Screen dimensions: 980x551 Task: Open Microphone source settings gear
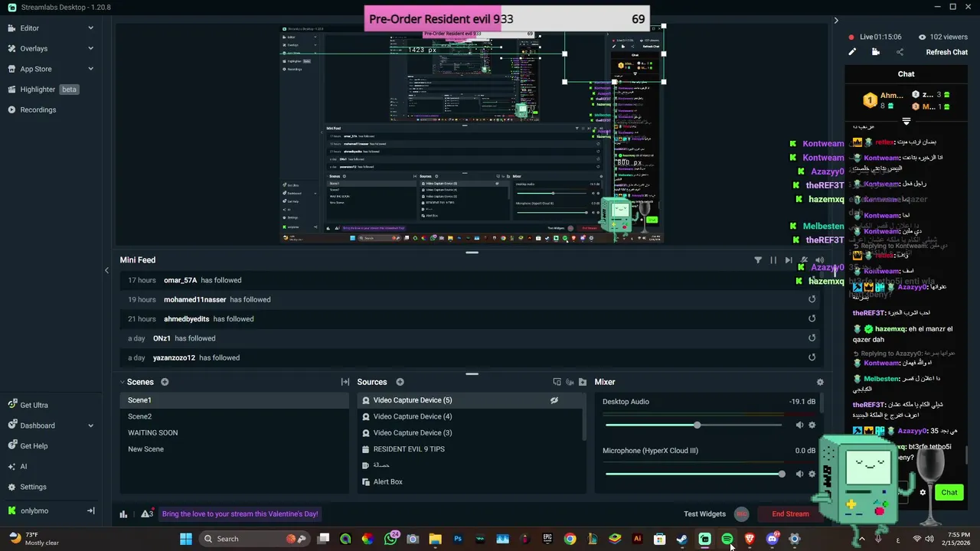(x=812, y=474)
